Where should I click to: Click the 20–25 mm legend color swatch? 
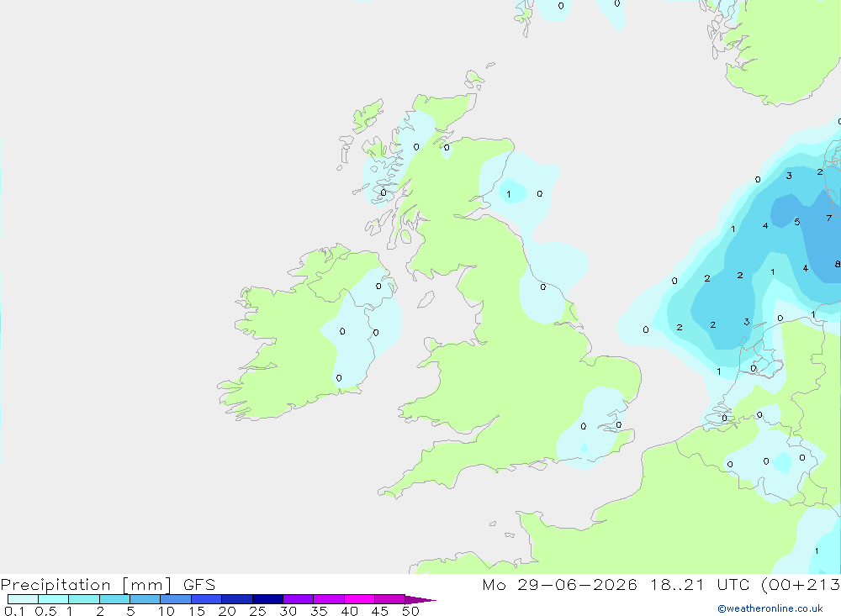pyautogui.click(x=236, y=599)
